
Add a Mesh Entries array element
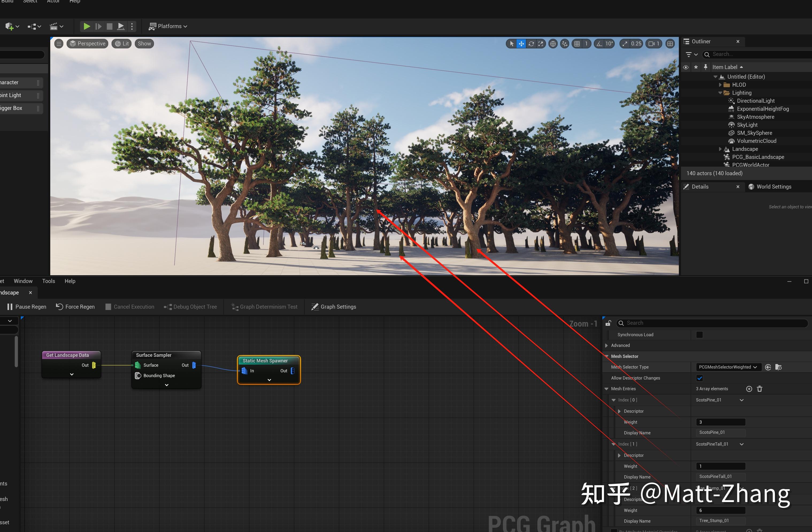749,389
